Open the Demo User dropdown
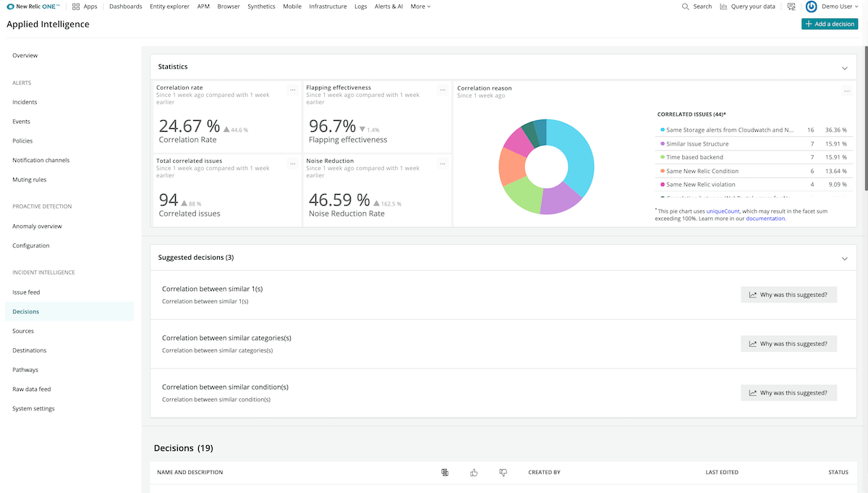Screen dimensions: 868x493 click(x=841, y=7)
